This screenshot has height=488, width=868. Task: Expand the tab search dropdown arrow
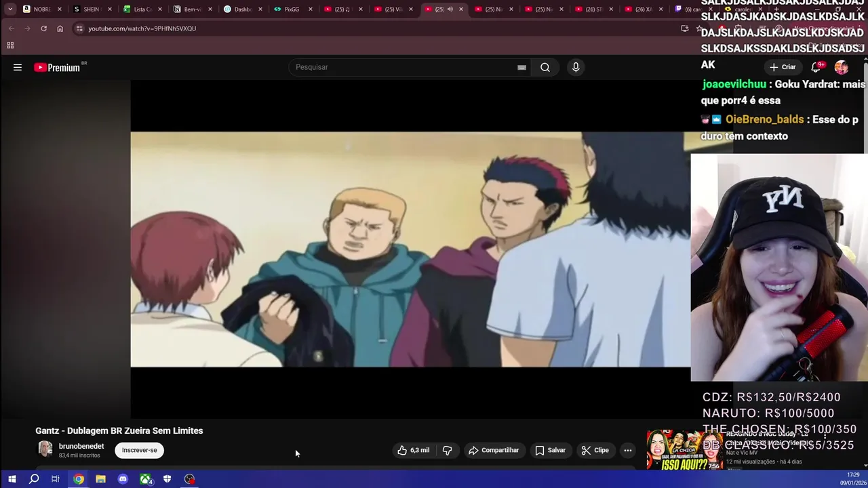point(10,9)
